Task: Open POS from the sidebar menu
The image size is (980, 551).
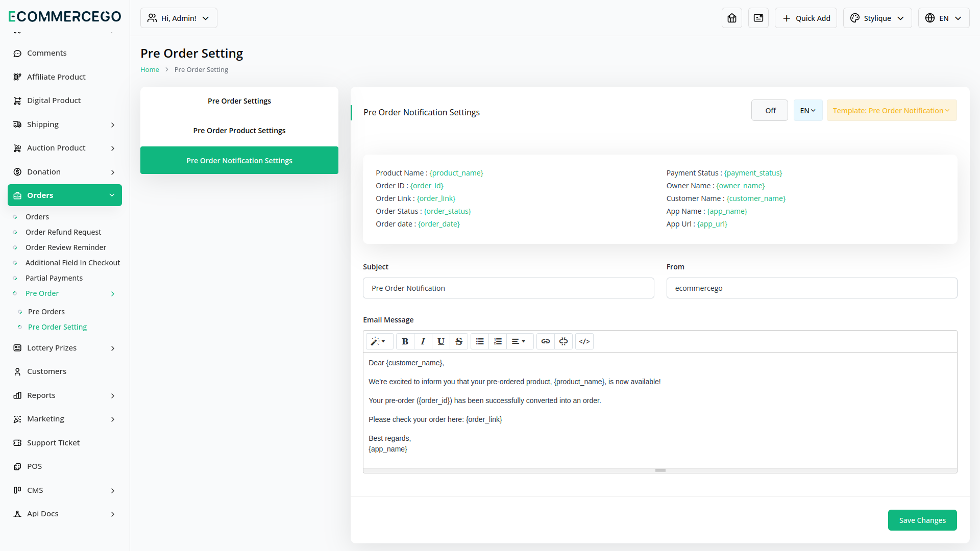Action: (65, 466)
